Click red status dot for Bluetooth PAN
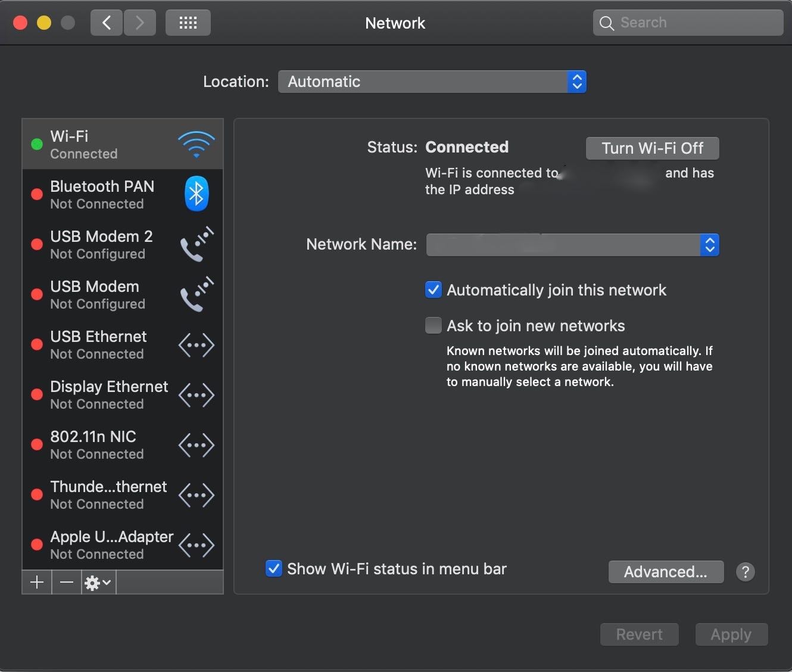 [x=37, y=194]
